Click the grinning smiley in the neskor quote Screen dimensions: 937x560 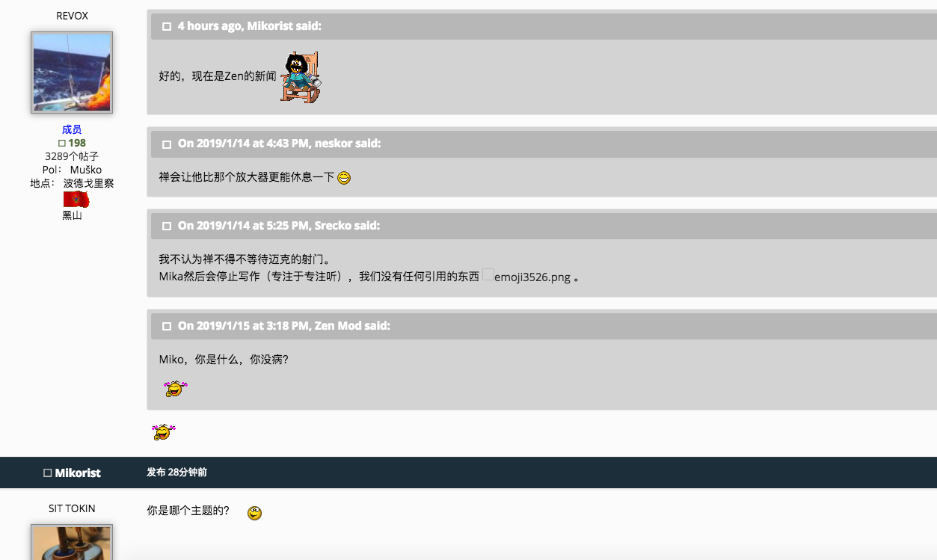[x=344, y=178]
